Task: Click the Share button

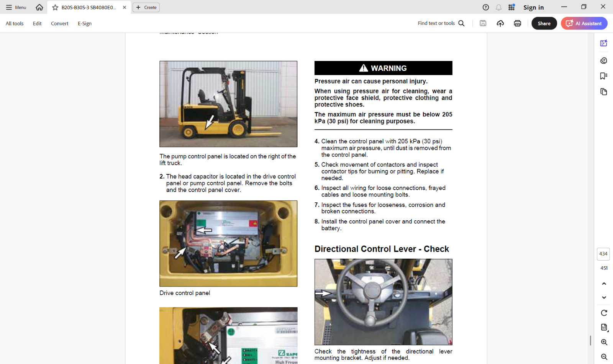Action: pos(544,23)
